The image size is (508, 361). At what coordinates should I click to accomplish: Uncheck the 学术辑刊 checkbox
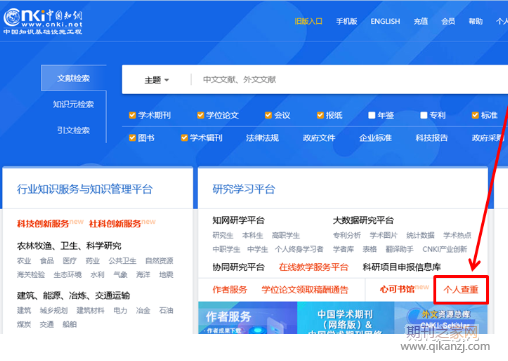184,138
